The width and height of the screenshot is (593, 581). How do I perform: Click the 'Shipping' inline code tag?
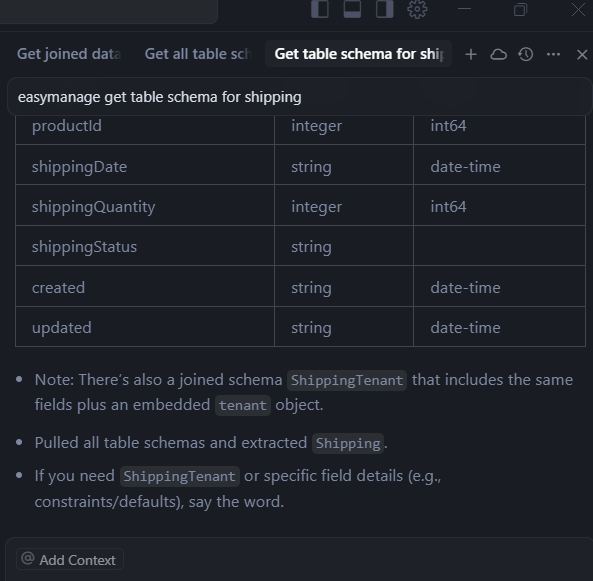tap(348, 443)
